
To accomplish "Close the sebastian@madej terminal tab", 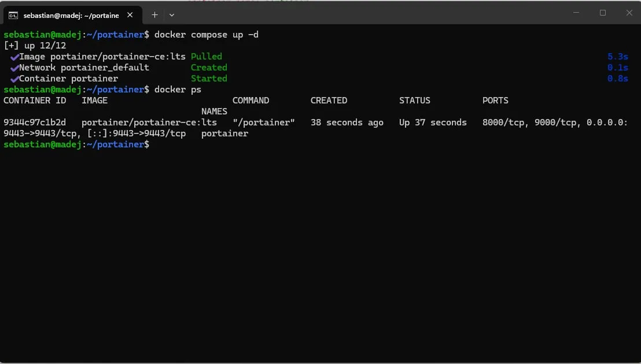I will pos(130,15).
